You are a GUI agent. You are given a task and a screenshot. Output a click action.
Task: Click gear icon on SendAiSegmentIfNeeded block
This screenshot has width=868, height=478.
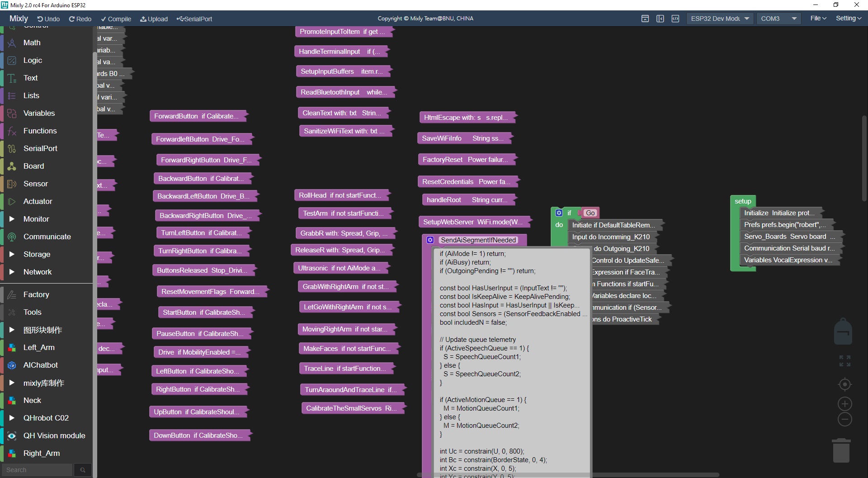tap(430, 240)
